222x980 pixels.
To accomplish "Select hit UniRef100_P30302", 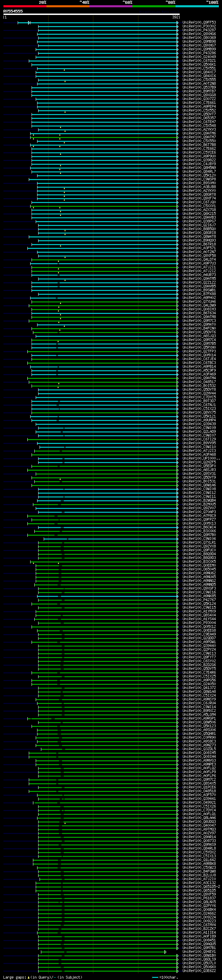I will point(199,26).
